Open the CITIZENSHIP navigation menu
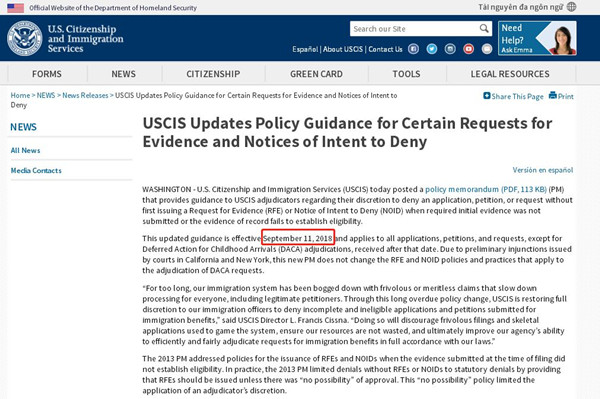The width and height of the screenshot is (600, 399). pos(213,74)
